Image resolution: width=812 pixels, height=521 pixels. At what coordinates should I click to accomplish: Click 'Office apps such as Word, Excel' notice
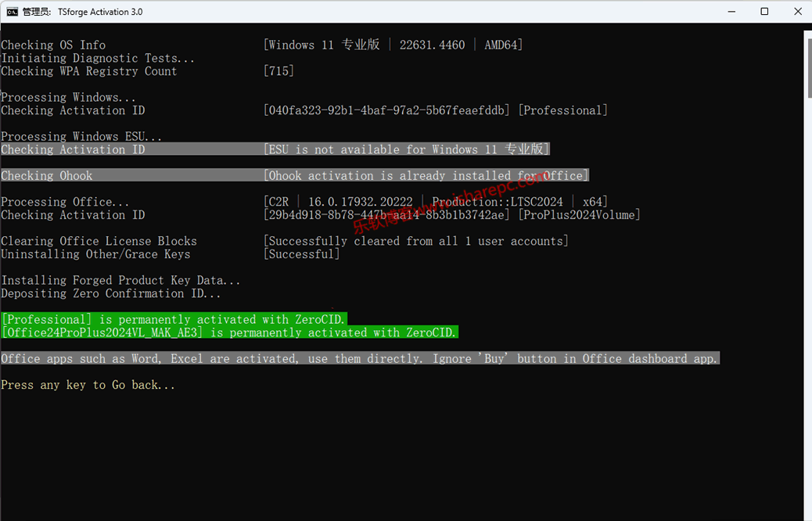pyautogui.click(x=360, y=358)
